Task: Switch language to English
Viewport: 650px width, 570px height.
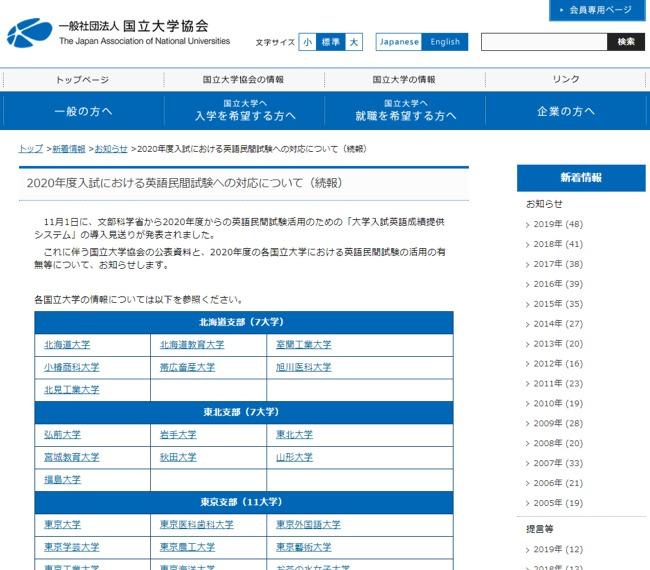Action: coord(445,42)
